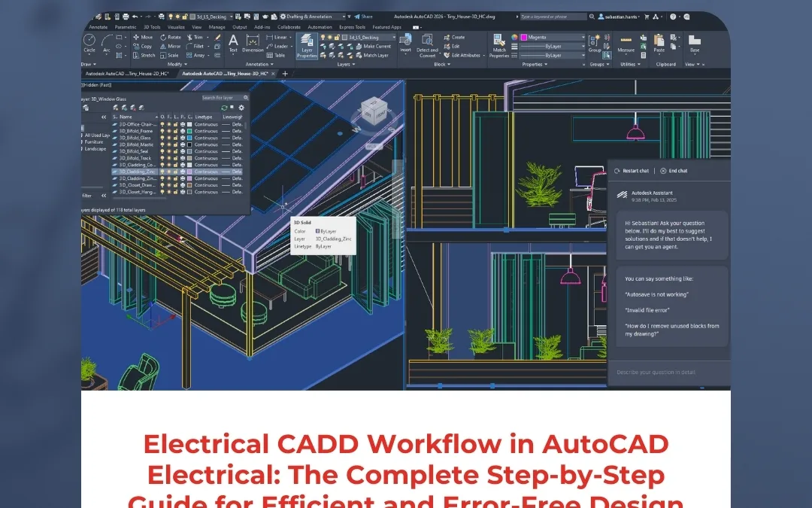Switch to the Parametric ribbon tab

(126, 27)
